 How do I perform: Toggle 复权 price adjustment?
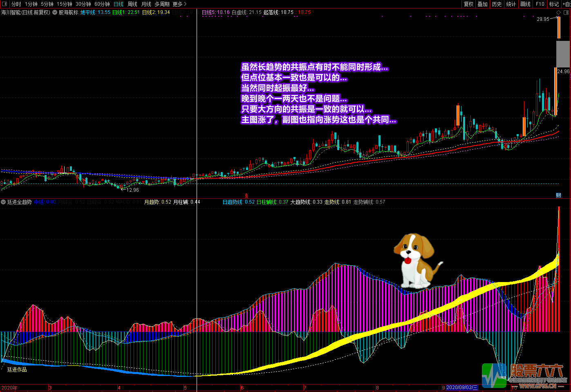468,4
